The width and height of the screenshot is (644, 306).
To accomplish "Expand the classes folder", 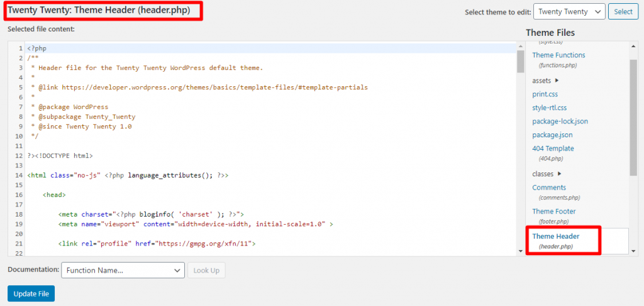I will 547,174.
